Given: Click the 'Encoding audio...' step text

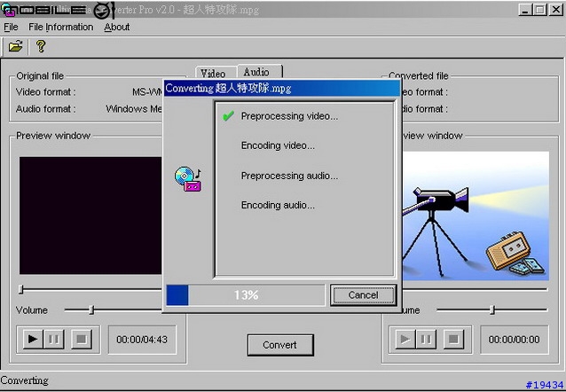Looking at the screenshot, I should coord(278,205).
